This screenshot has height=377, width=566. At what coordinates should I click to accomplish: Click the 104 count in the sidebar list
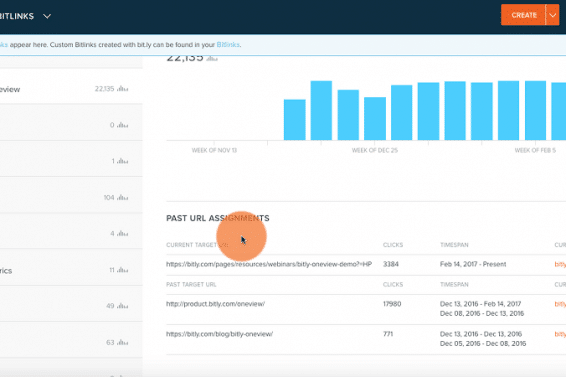(x=109, y=198)
